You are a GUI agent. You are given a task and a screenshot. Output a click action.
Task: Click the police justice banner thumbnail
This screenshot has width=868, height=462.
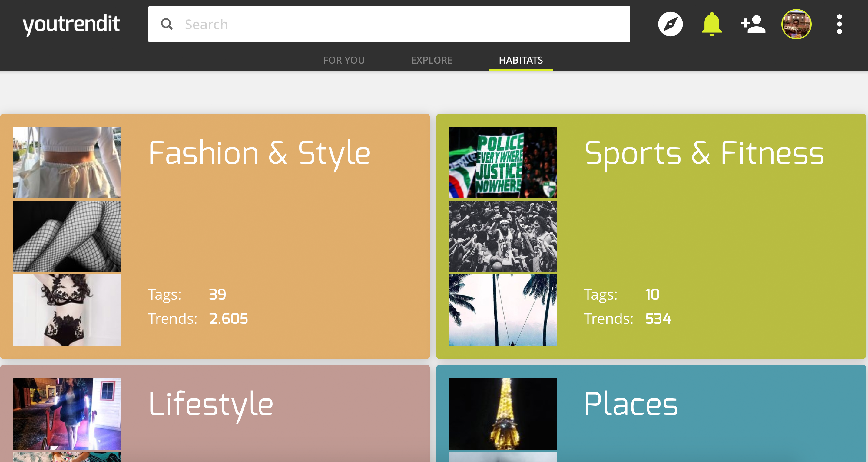pos(503,163)
